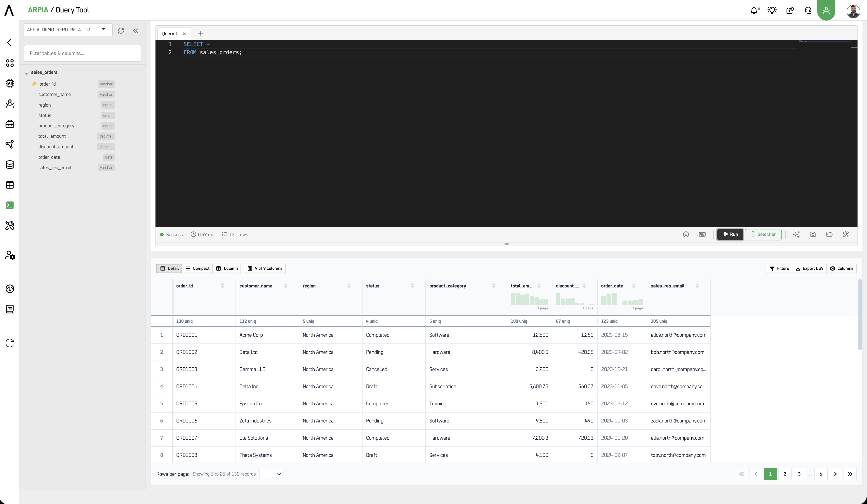Click the total_amount histogram chart
867x504 pixels.
click(529, 299)
